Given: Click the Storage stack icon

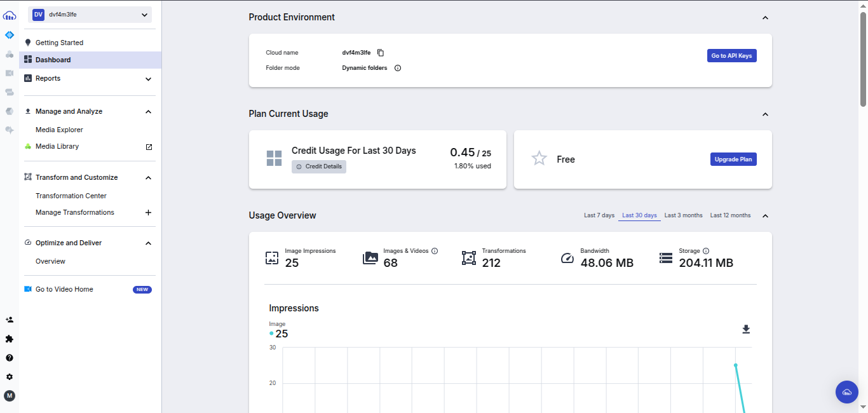Looking at the screenshot, I should point(666,258).
